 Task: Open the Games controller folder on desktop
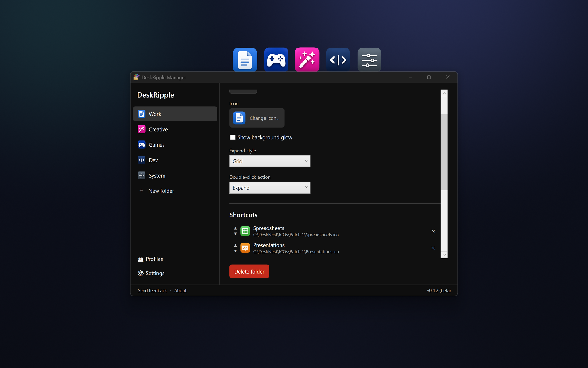coord(276,60)
